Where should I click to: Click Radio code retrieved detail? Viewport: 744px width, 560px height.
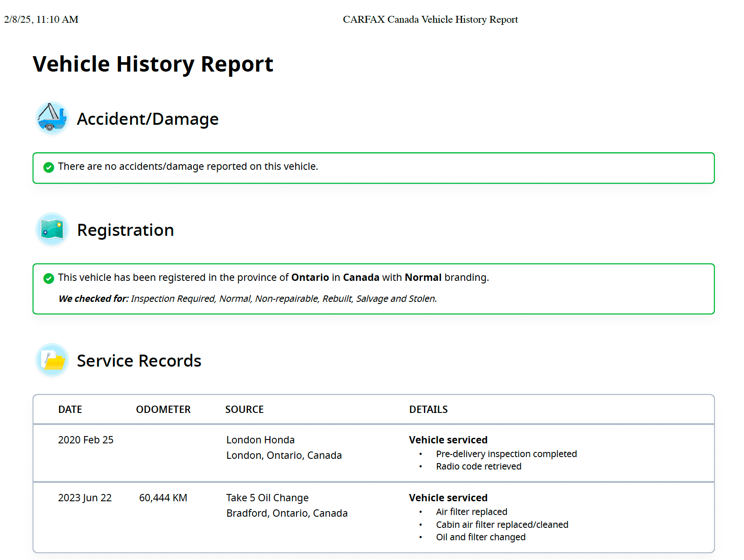(479, 466)
